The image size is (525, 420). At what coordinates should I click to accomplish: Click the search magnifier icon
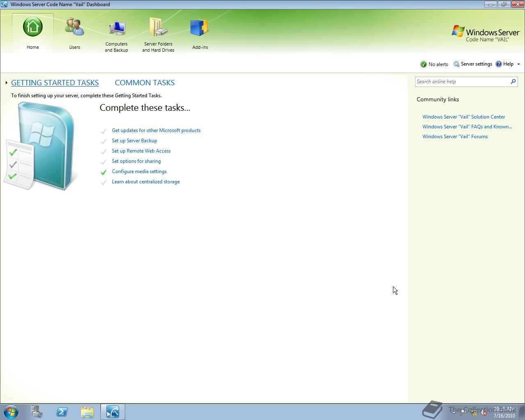point(513,82)
